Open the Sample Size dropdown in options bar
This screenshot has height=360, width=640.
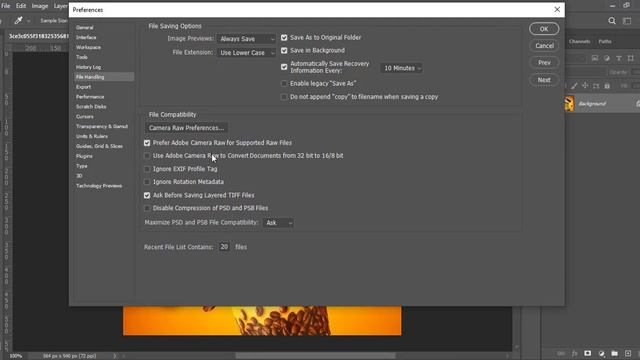tap(54, 20)
